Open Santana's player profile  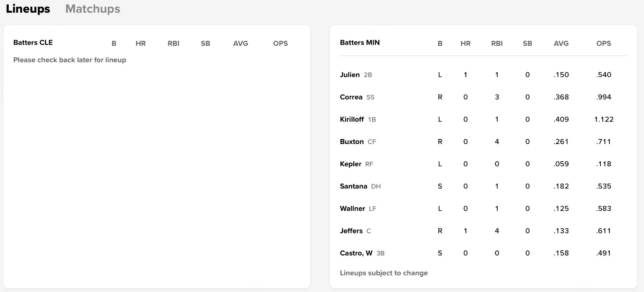[353, 186]
